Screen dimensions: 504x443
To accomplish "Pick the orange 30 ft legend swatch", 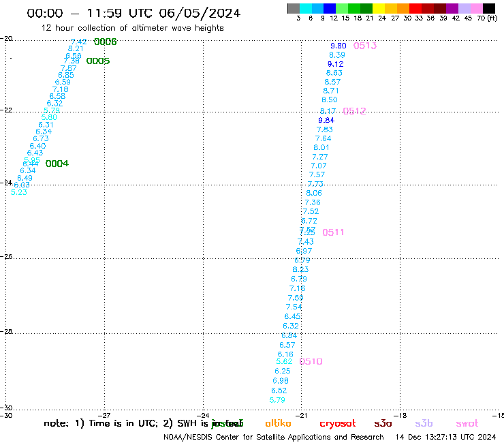I will tap(403, 8).
